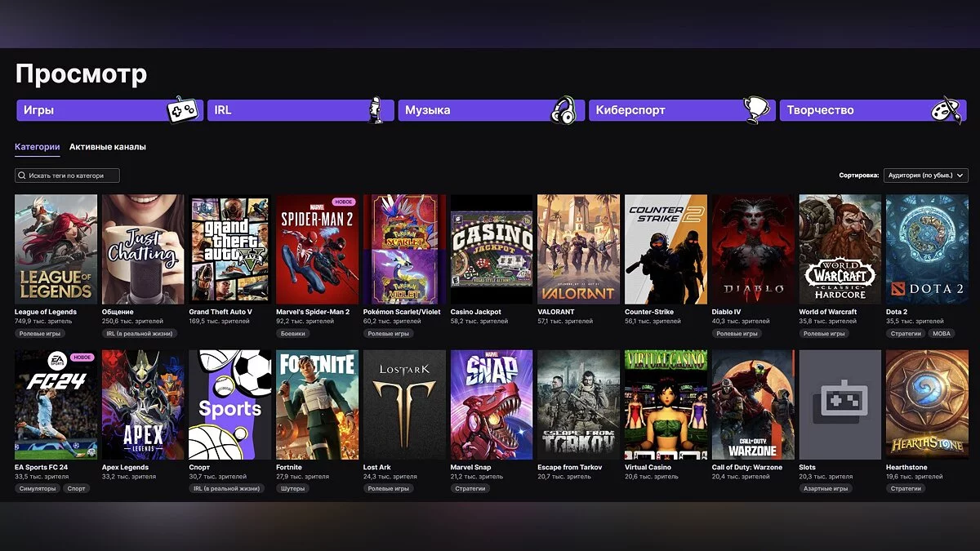This screenshot has width=980, height=551.
Task: Click the Dota 2 title link
Action: tap(897, 312)
